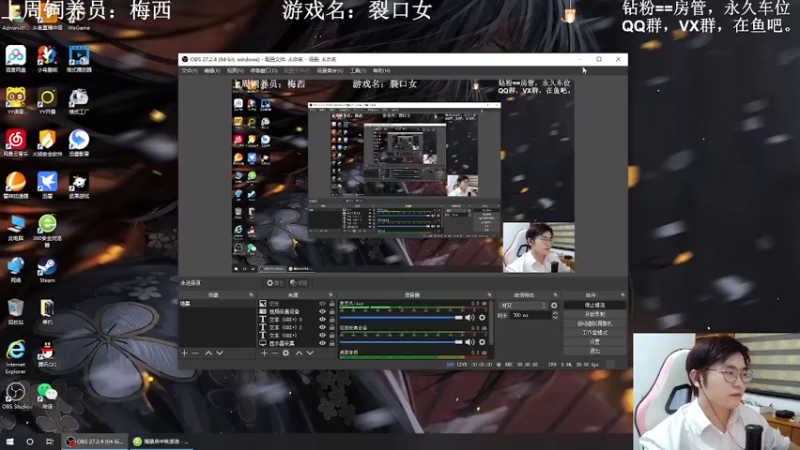Open the 停靠窗口(D) menu in OBS
800x450 pixels.
pos(264,70)
